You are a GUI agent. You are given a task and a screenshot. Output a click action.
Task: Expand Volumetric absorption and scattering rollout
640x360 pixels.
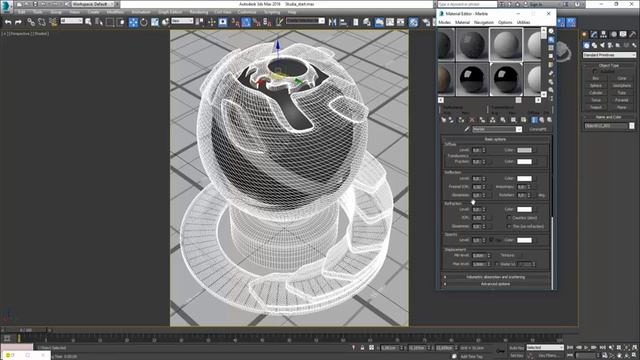pos(495,277)
